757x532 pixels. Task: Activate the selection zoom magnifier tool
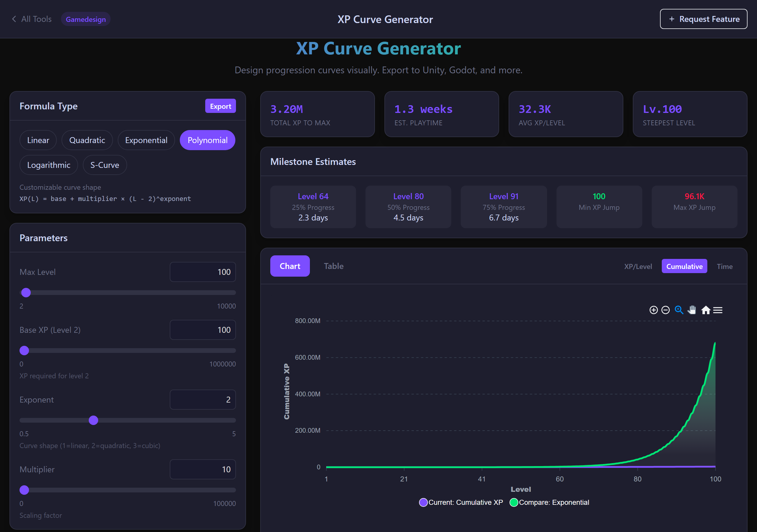click(x=679, y=310)
